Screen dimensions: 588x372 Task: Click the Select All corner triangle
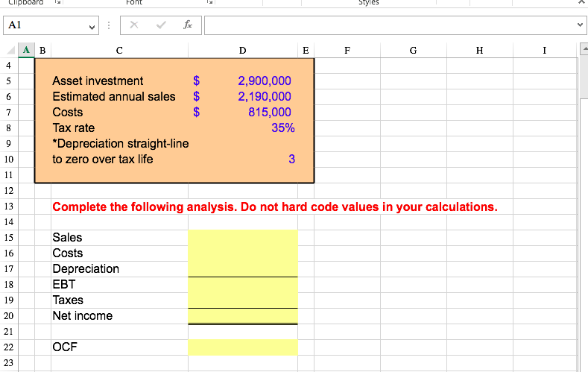click(x=11, y=51)
